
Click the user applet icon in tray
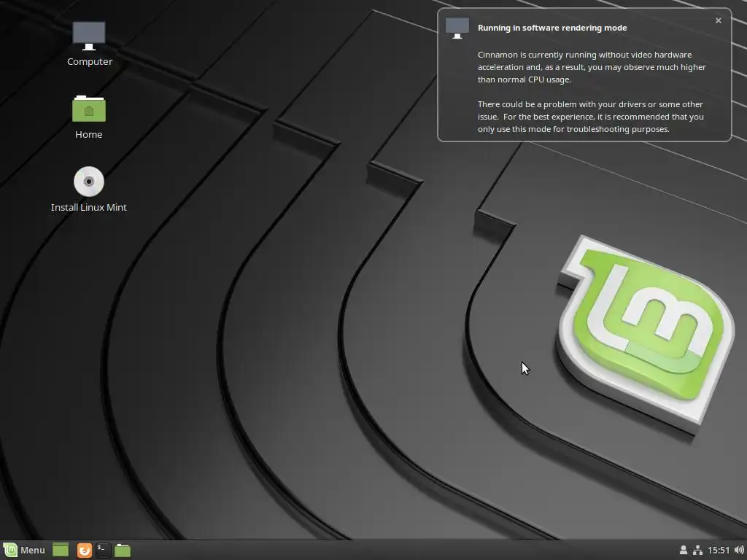coord(683,550)
